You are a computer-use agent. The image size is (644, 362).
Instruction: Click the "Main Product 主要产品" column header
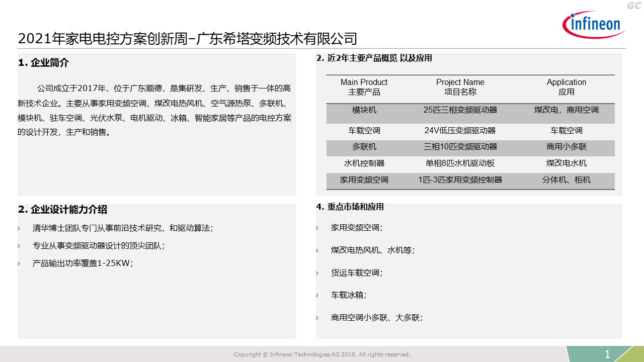pos(364,87)
